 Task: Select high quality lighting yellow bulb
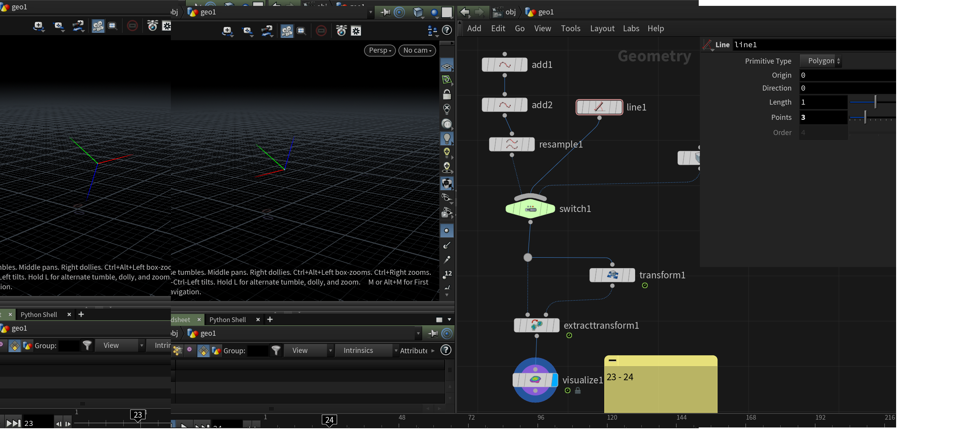pyautogui.click(x=447, y=152)
